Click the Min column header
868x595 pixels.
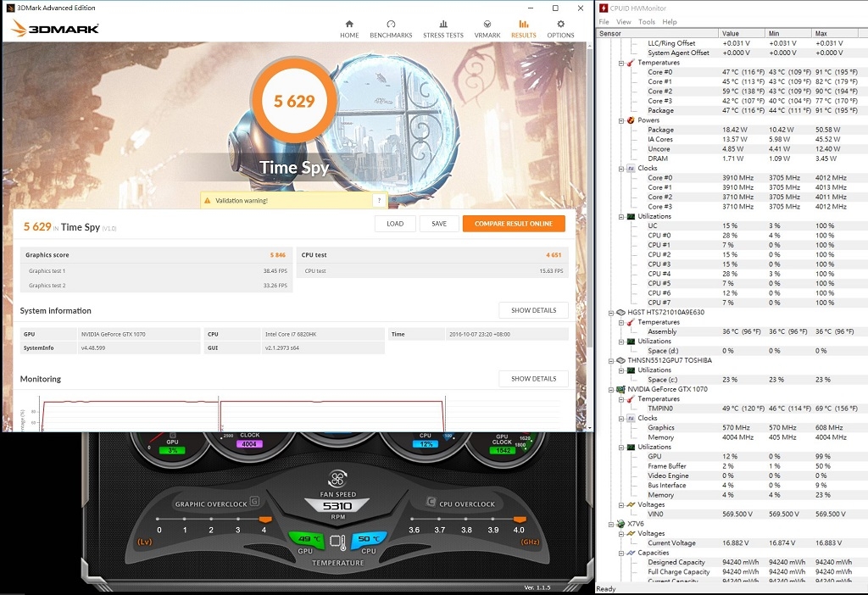pyautogui.click(x=788, y=33)
